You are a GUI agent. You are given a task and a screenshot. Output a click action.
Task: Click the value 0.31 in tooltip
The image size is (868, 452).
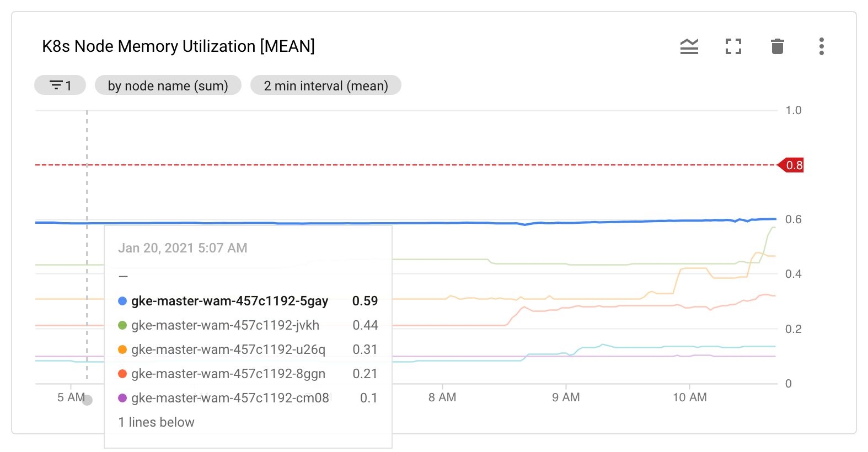coord(365,349)
